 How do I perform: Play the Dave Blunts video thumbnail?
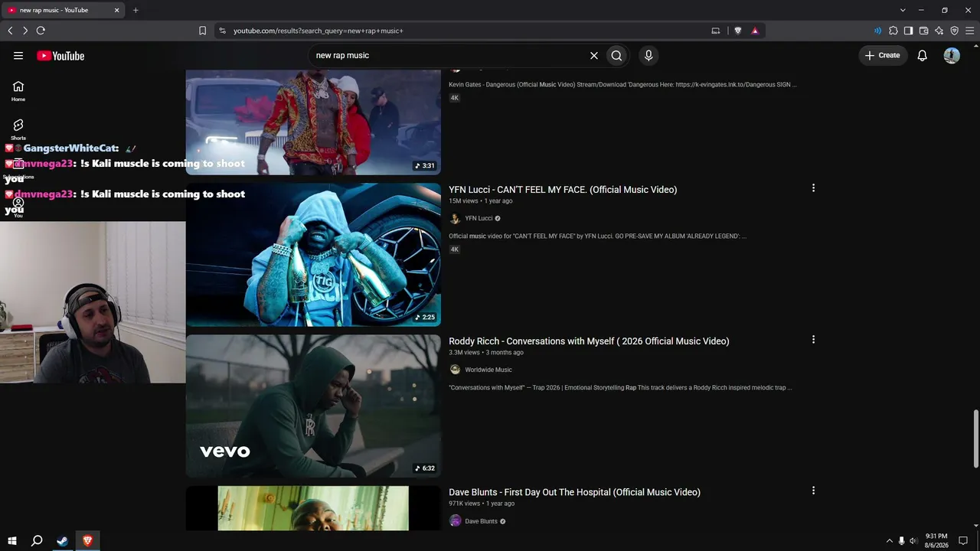(x=313, y=508)
